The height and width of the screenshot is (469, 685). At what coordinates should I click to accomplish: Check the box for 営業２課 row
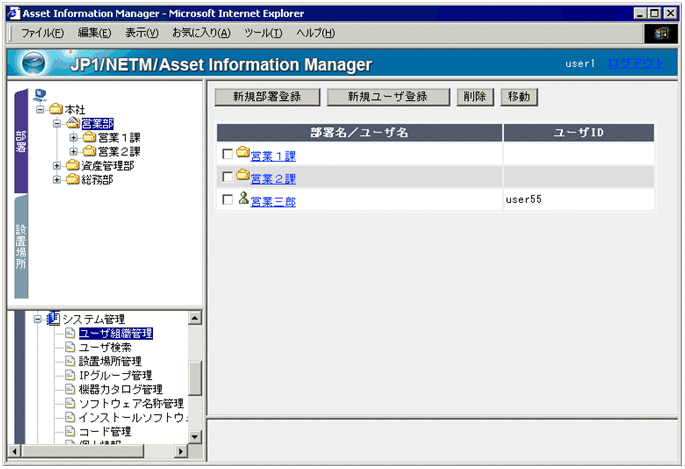(228, 176)
